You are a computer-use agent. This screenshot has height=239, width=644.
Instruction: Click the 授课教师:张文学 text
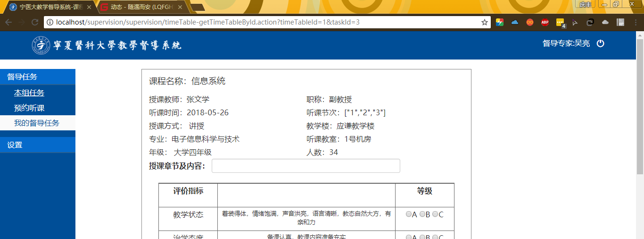(x=179, y=100)
